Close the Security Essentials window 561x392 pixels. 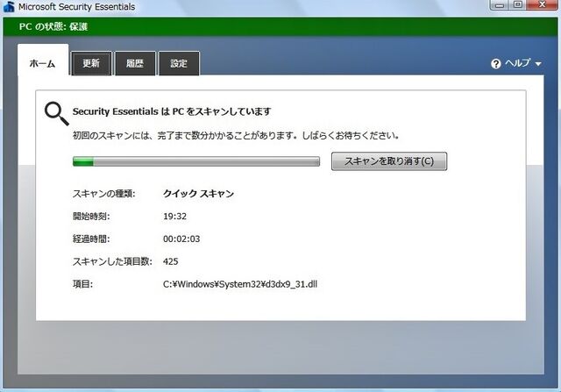[x=542, y=4]
